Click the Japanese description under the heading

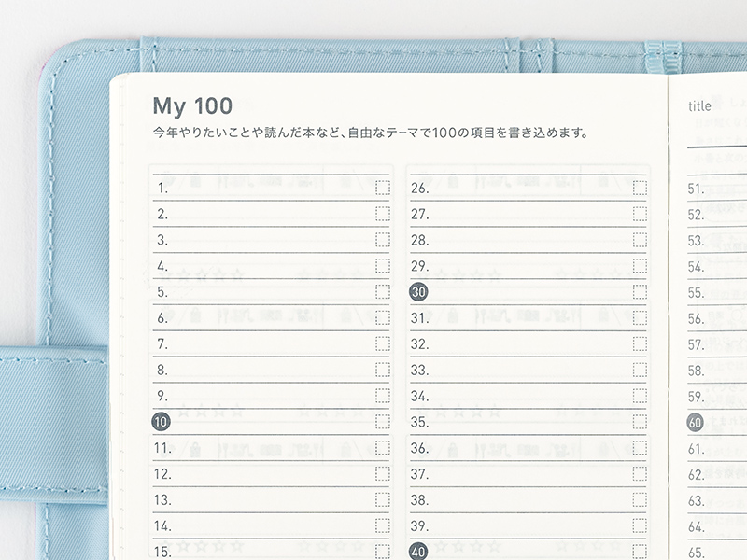click(370, 133)
